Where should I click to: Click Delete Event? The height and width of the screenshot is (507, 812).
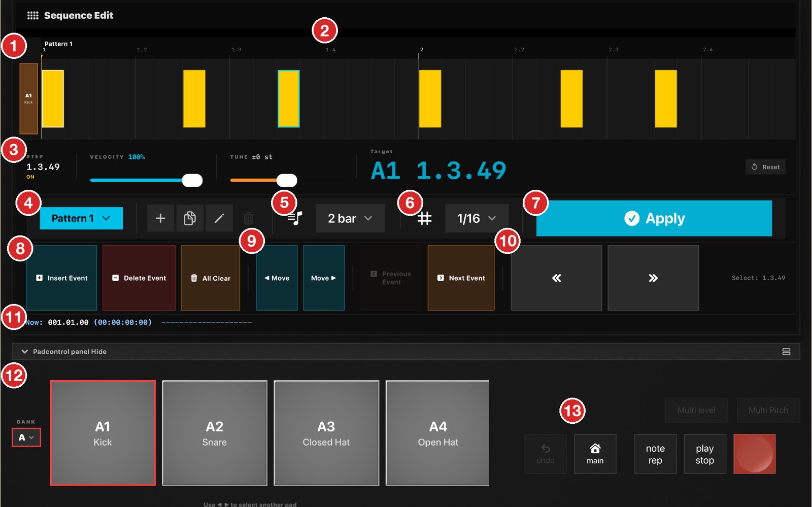point(139,278)
